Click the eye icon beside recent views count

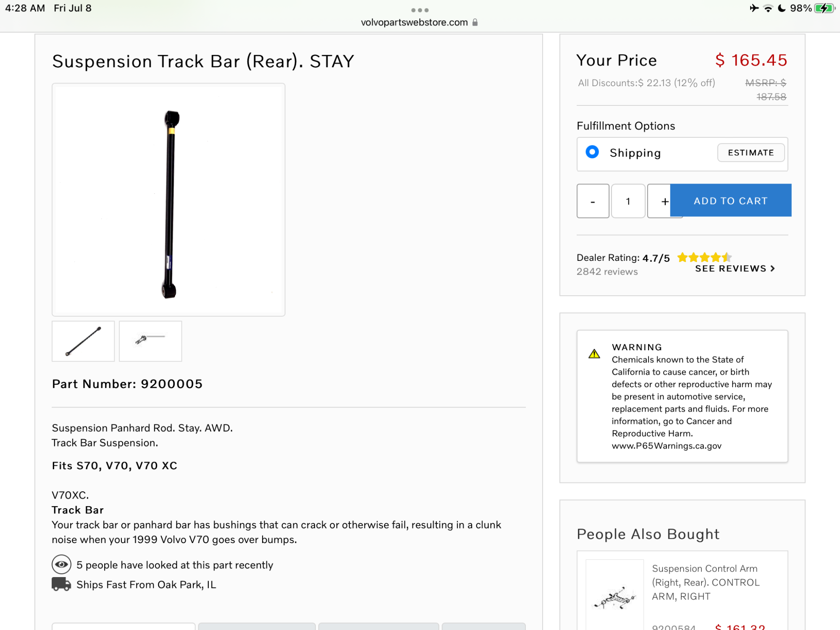61,564
